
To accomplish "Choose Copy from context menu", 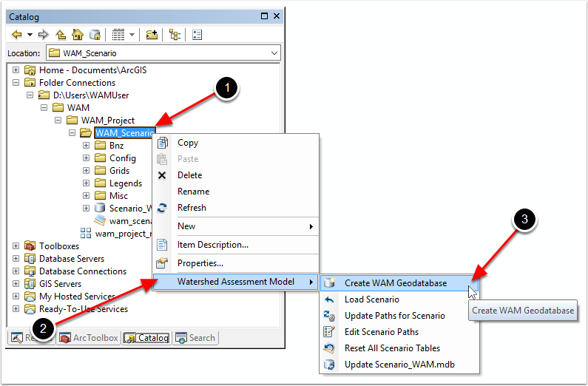I will coord(235,143).
